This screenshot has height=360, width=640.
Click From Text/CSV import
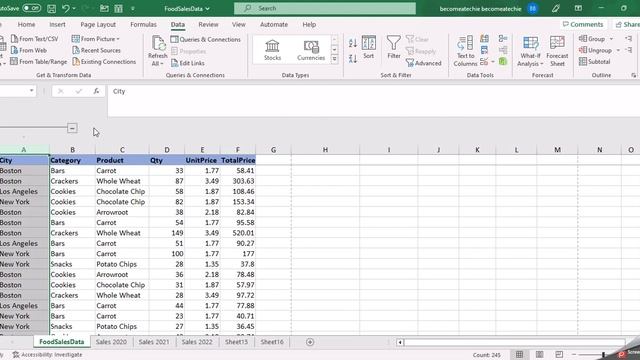click(35, 39)
